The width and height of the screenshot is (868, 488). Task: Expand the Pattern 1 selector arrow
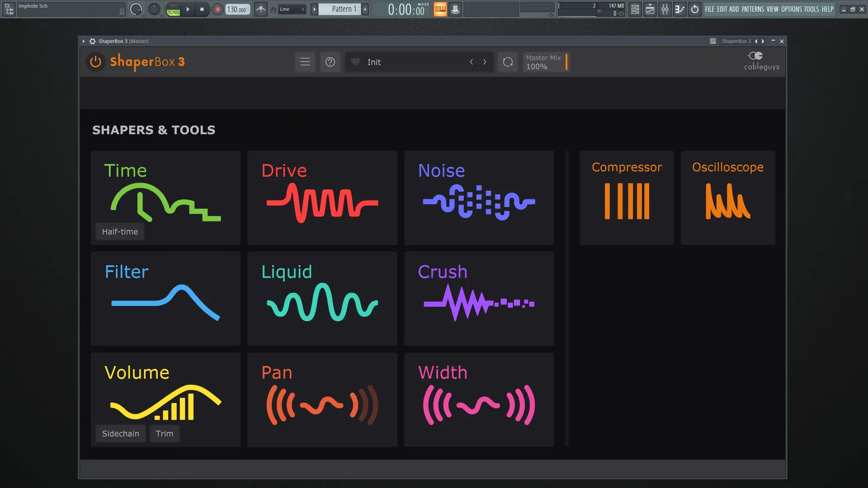[x=314, y=9]
